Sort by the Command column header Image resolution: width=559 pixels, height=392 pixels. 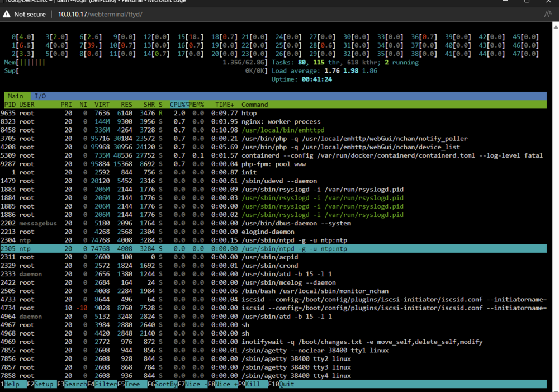tap(254, 105)
